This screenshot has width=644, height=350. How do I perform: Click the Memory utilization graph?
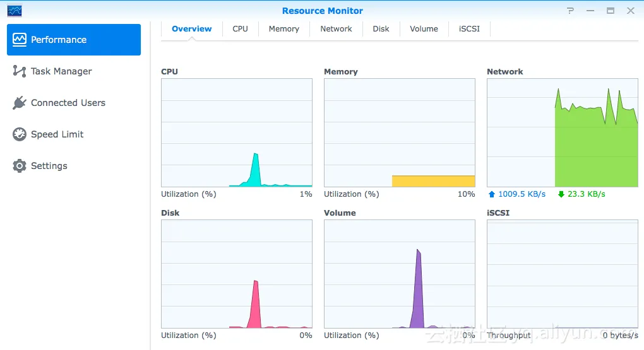(399, 132)
